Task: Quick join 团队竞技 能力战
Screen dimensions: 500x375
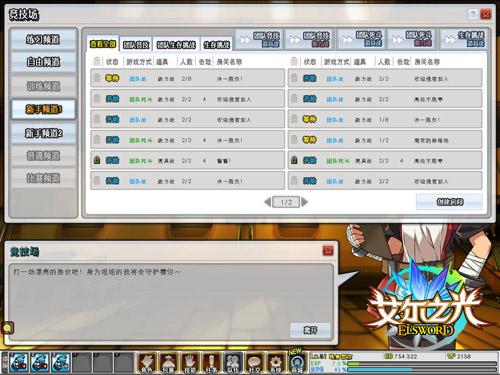Action: point(309,39)
